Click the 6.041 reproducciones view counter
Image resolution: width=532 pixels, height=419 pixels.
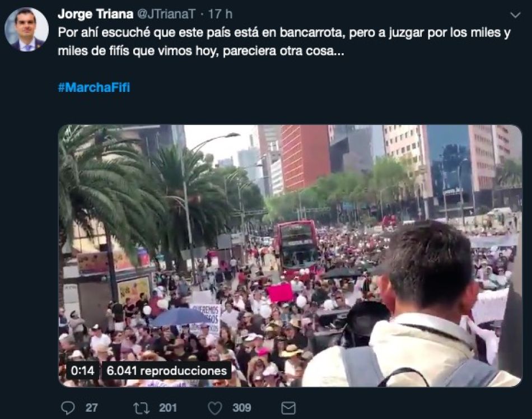point(166,370)
